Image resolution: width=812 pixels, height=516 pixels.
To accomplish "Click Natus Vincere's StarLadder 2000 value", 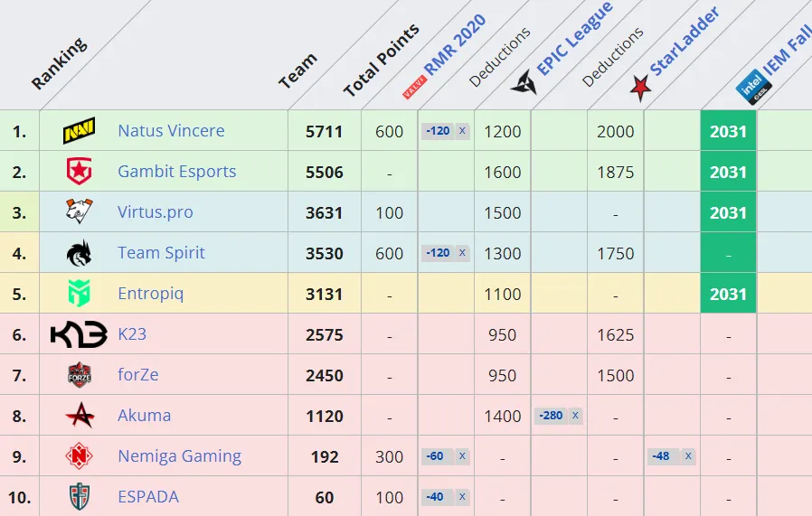I will 615,131.
